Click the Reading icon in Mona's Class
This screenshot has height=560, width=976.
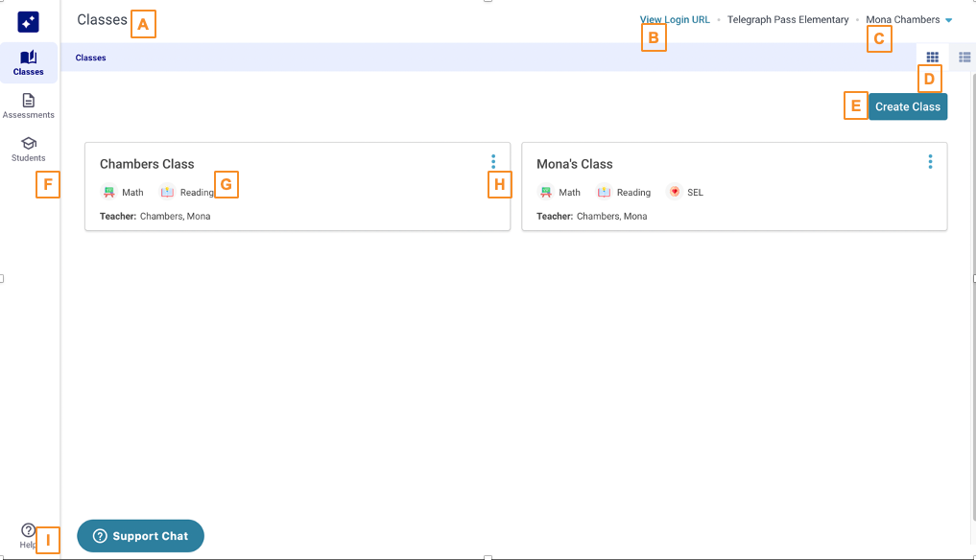604,192
